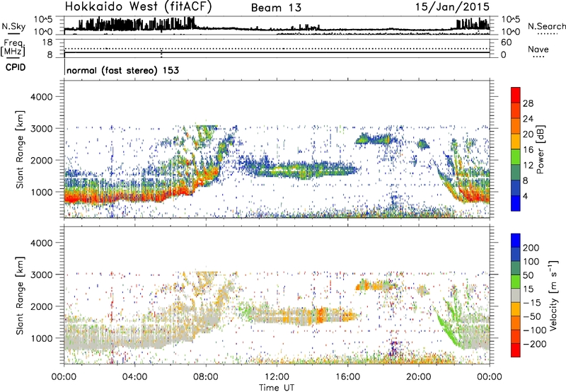Click the '12:00' time tick label
This screenshot has width=566, height=392.
[x=277, y=377]
